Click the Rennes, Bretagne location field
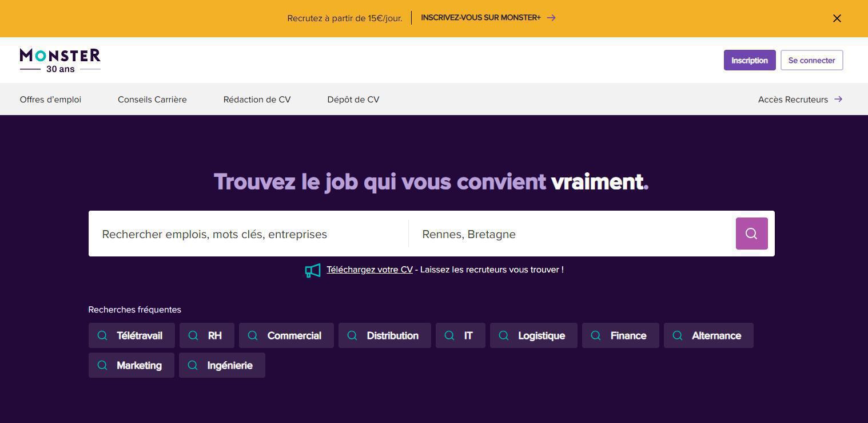 572,234
